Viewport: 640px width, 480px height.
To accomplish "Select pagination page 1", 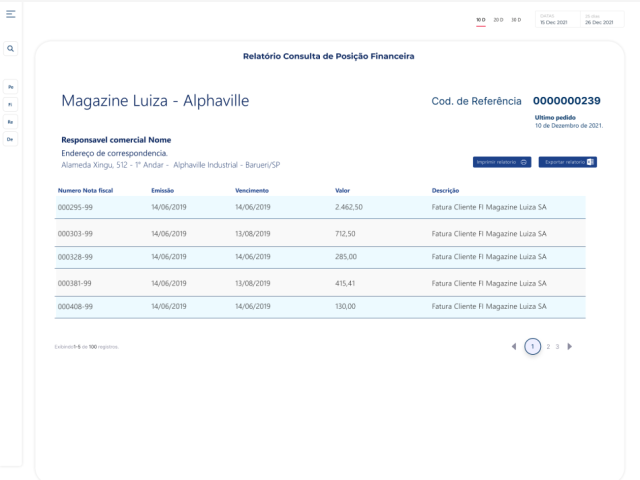I will coord(533,347).
